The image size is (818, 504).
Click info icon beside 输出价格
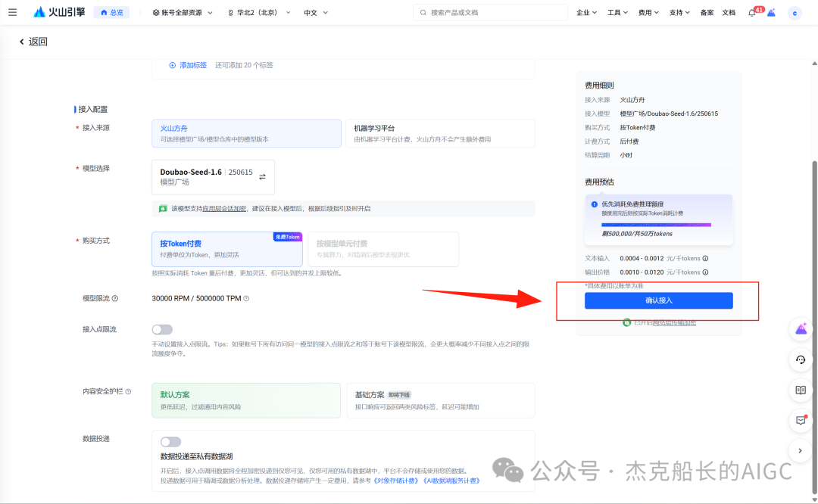click(x=705, y=272)
